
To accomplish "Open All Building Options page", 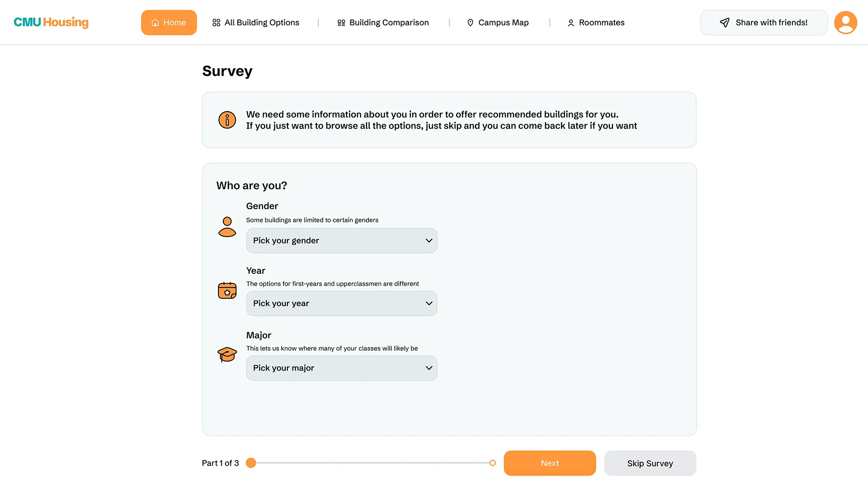I will click(256, 23).
